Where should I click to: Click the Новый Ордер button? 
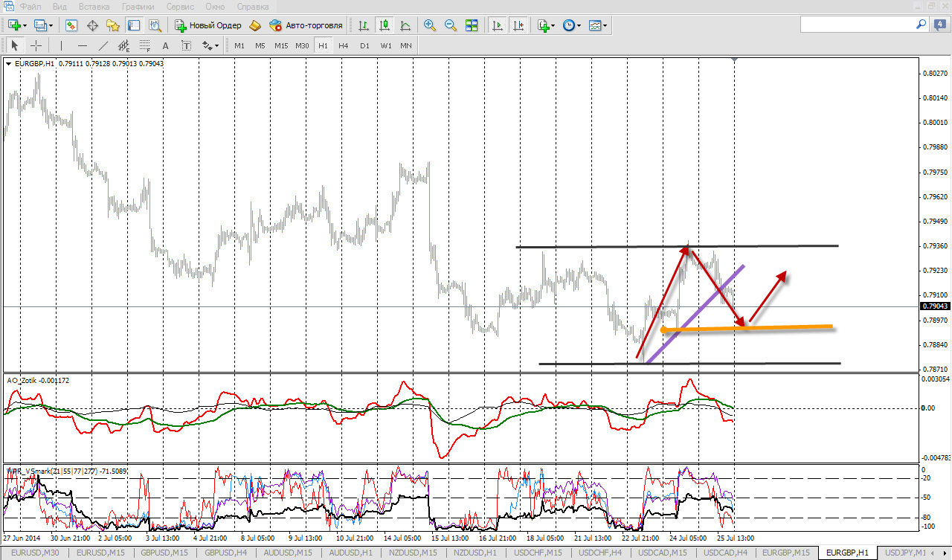[208, 25]
